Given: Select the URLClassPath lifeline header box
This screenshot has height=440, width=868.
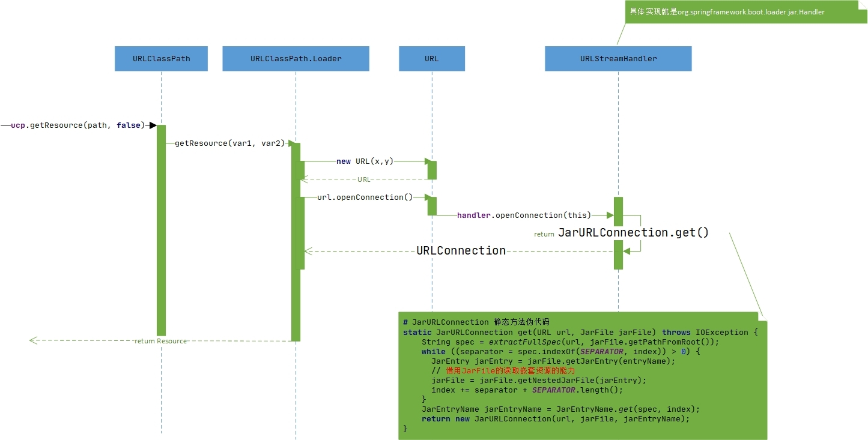Looking at the screenshot, I should (161, 59).
